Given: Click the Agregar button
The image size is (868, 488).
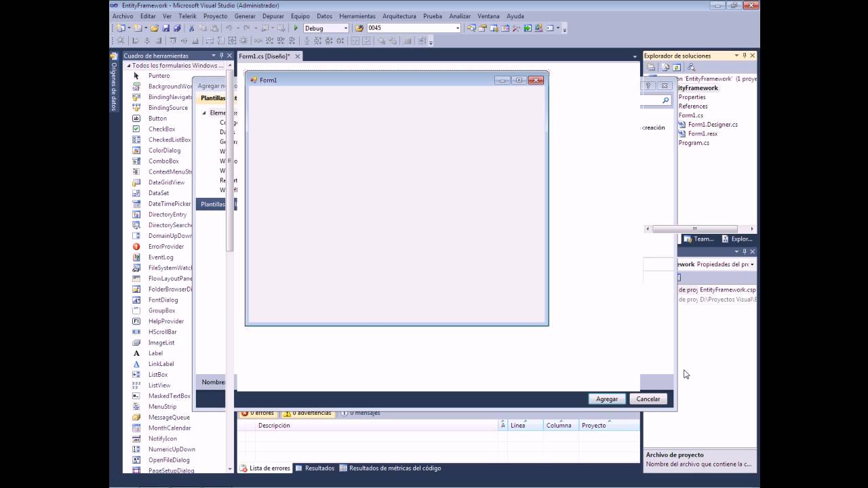Looking at the screenshot, I should tap(607, 399).
